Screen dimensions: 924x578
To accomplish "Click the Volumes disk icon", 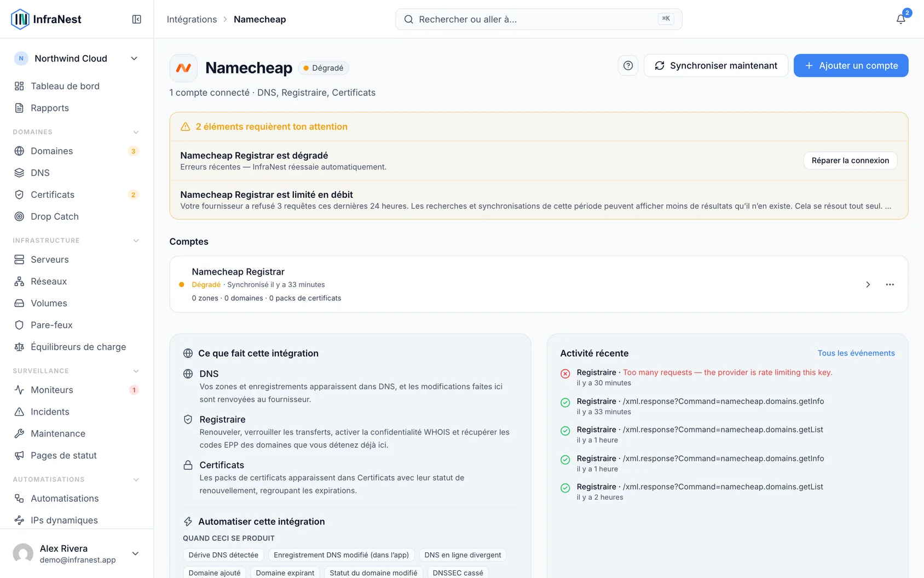I will [19, 303].
